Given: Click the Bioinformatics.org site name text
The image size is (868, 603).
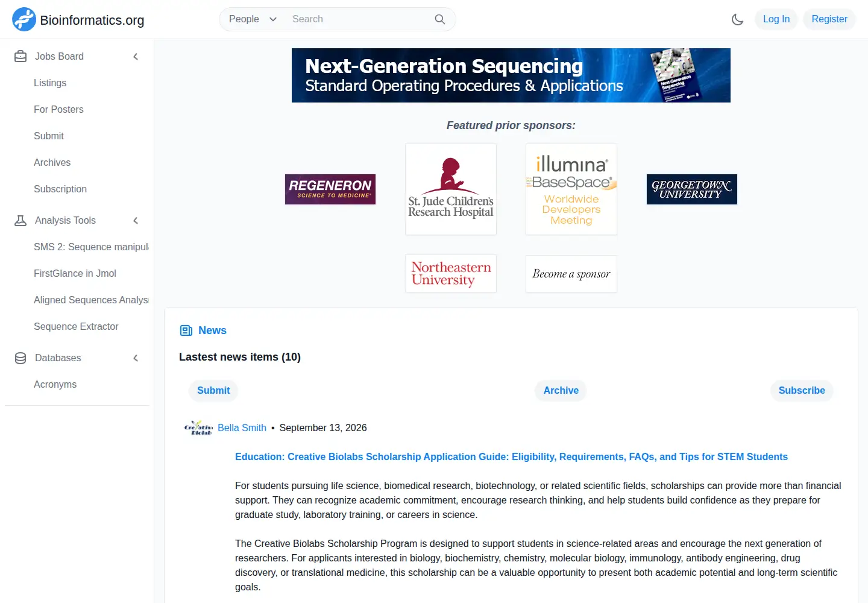Looking at the screenshot, I should click(92, 20).
